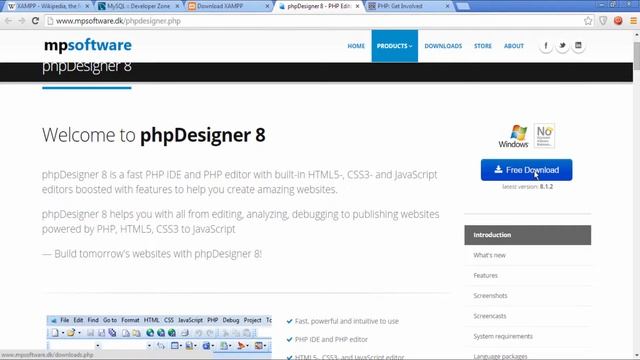The image size is (640, 360).
Task: Open Screenshots sidebar link
Action: tap(490, 296)
